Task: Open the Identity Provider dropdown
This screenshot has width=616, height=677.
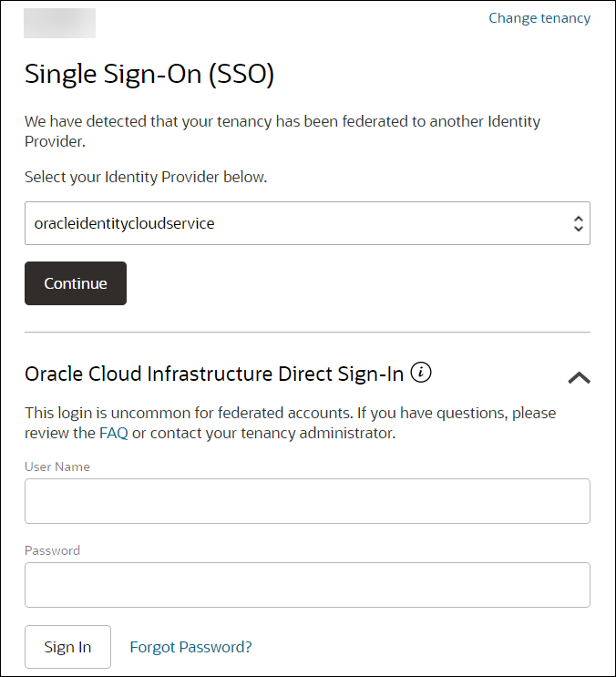Action: 292,223
